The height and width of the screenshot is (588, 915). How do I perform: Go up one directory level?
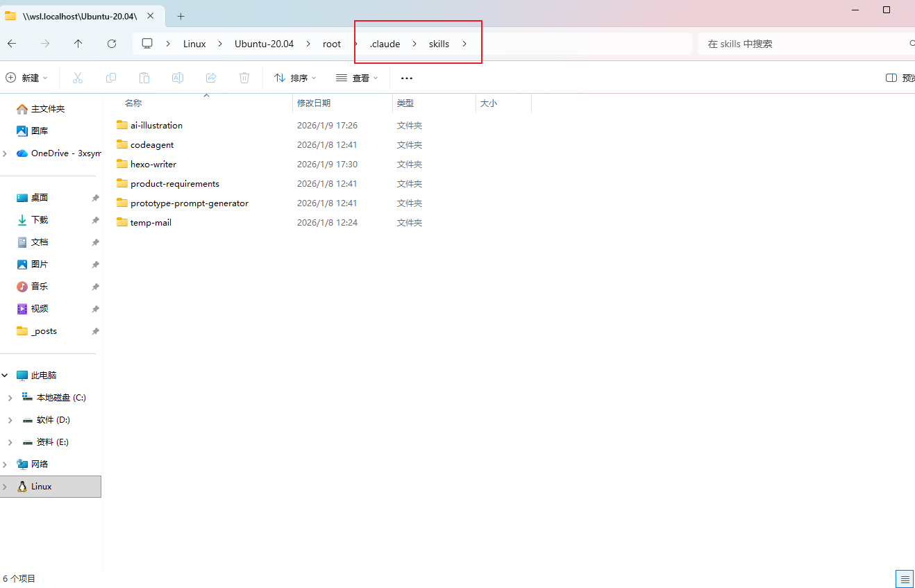[78, 44]
